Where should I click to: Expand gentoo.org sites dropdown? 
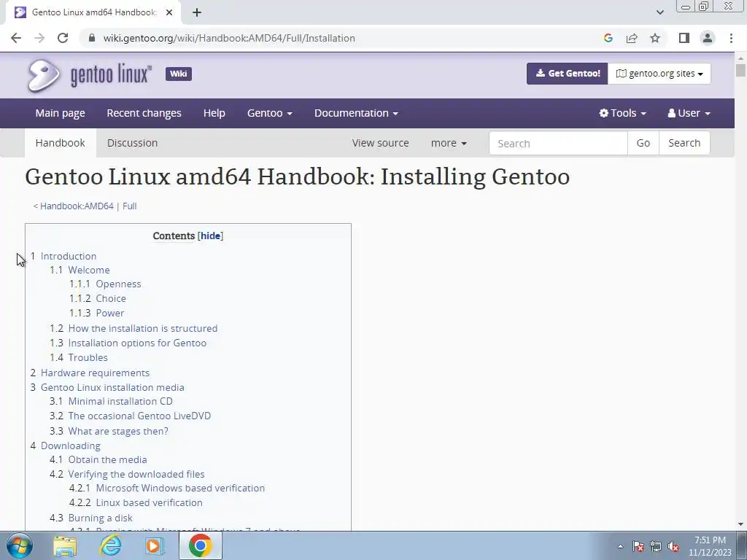point(659,74)
